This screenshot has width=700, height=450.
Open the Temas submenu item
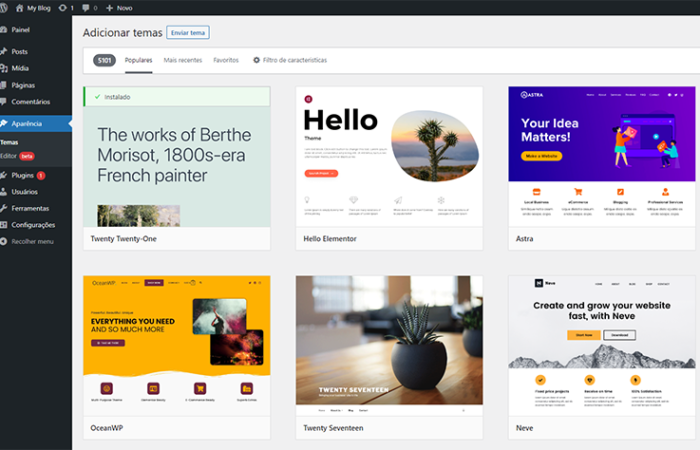tap(9, 142)
